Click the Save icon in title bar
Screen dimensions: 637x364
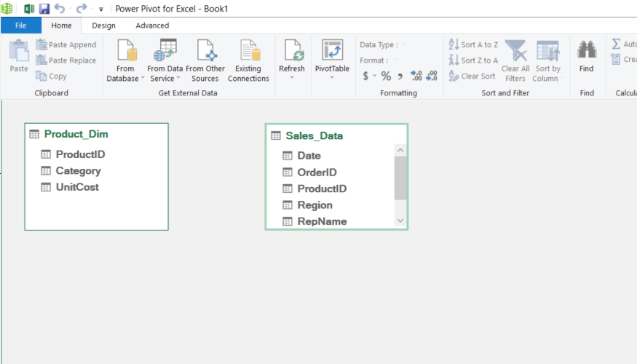pyautogui.click(x=44, y=9)
